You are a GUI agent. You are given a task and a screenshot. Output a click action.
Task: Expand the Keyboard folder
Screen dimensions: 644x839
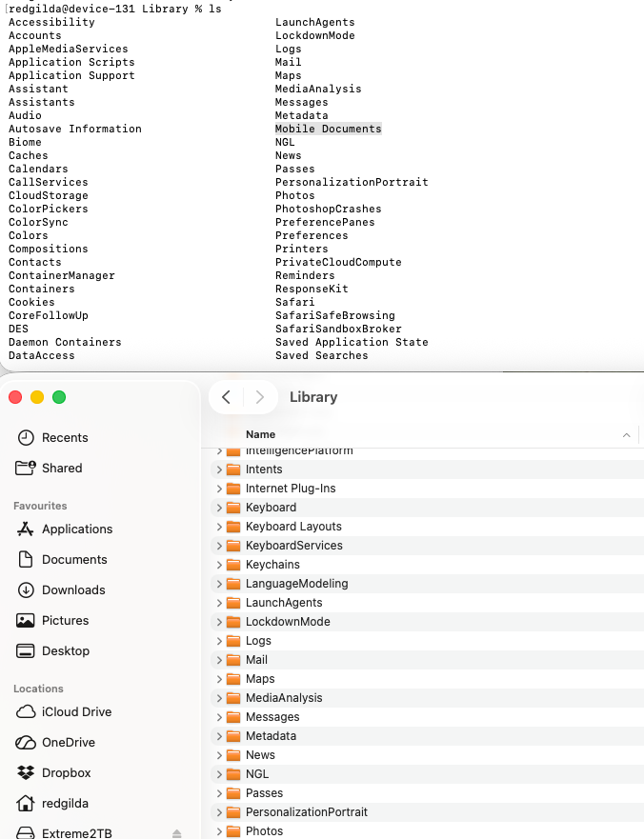coord(219,508)
